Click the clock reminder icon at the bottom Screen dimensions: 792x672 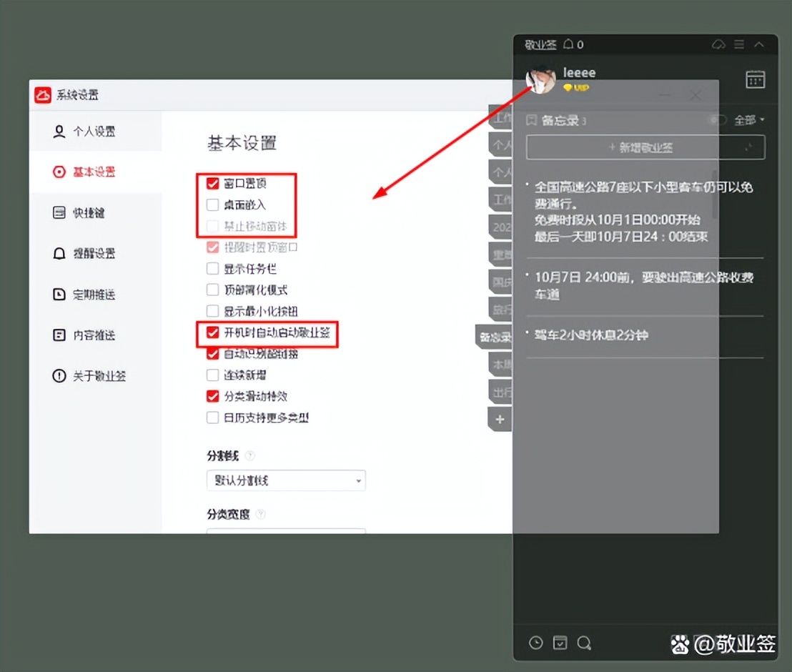pos(536,643)
